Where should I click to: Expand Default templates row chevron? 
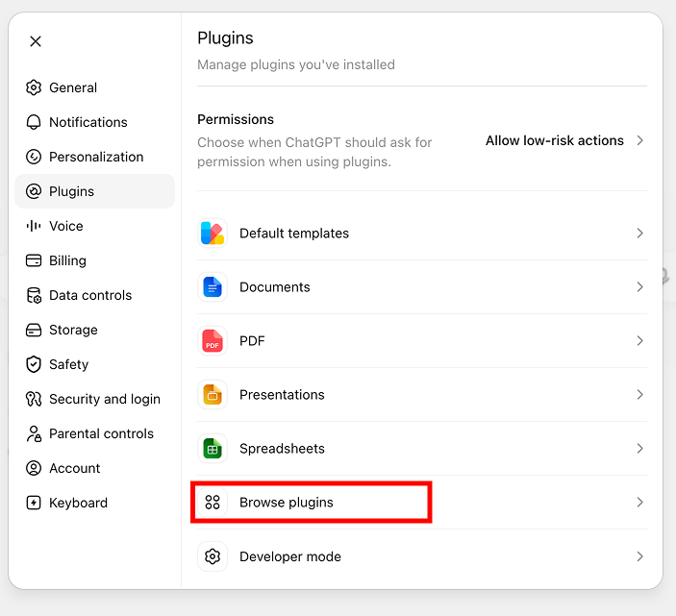pyautogui.click(x=640, y=234)
